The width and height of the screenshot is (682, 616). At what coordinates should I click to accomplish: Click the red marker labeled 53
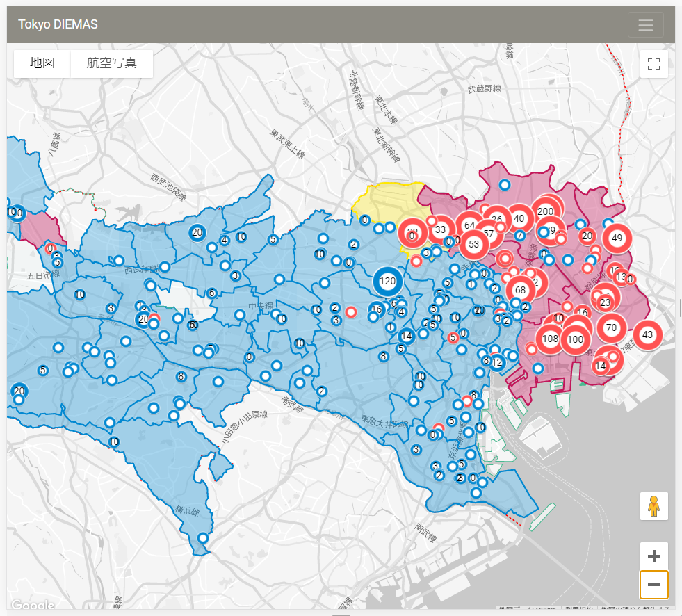pos(474,245)
